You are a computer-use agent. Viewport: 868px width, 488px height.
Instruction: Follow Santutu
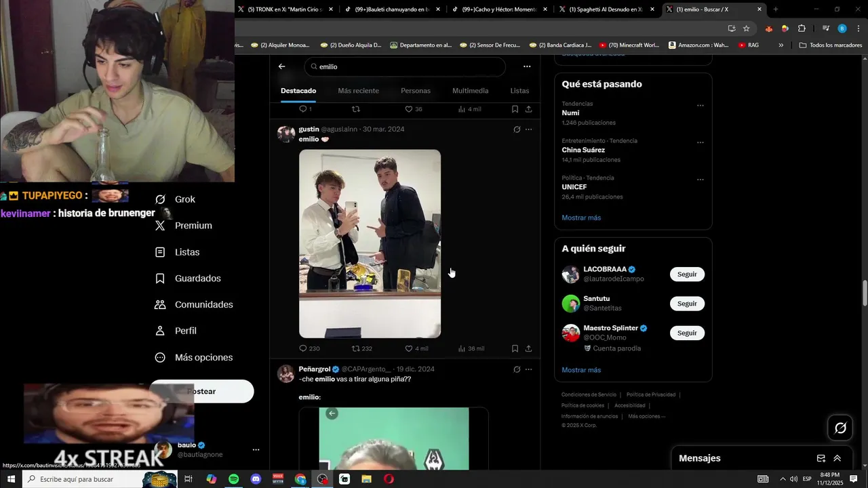[687, 304]
